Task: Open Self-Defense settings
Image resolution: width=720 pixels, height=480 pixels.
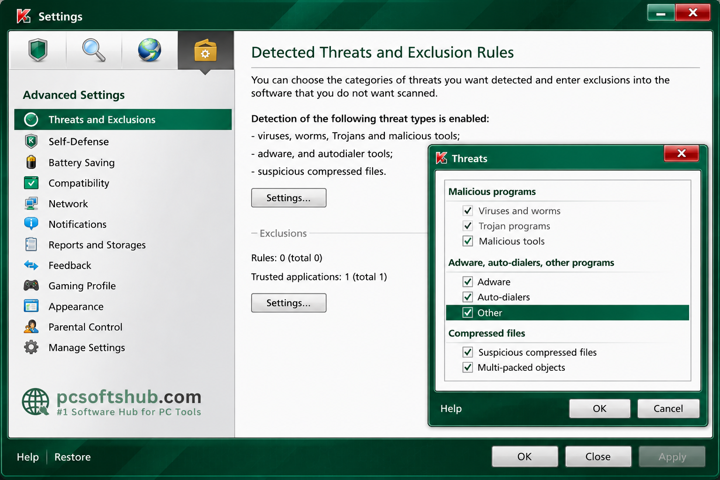Action: tap(79, 141)
